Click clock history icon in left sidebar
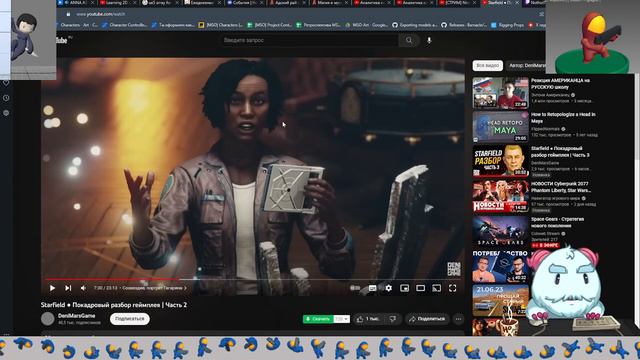640x360 pixels. pyautogui.click(x=6, y=98)
